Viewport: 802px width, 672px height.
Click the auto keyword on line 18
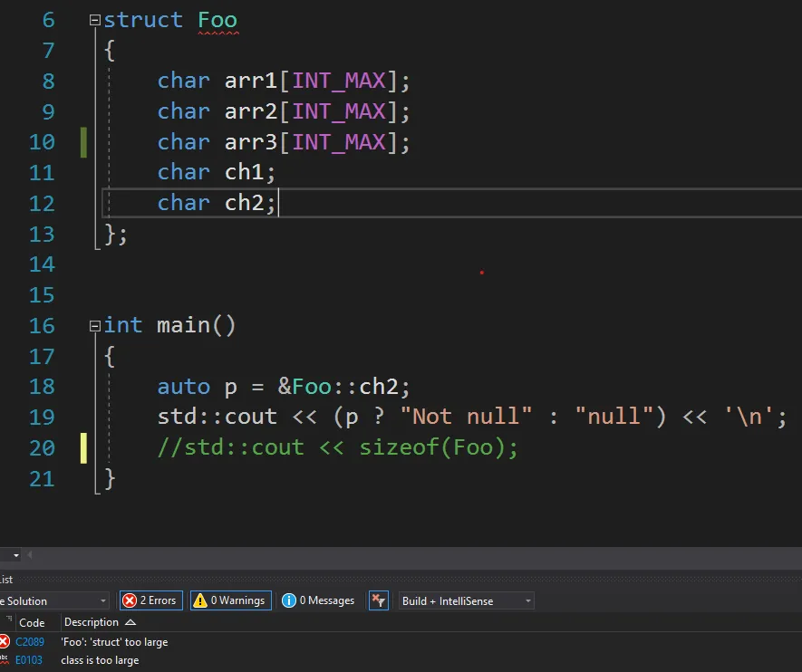coord(184,387)
